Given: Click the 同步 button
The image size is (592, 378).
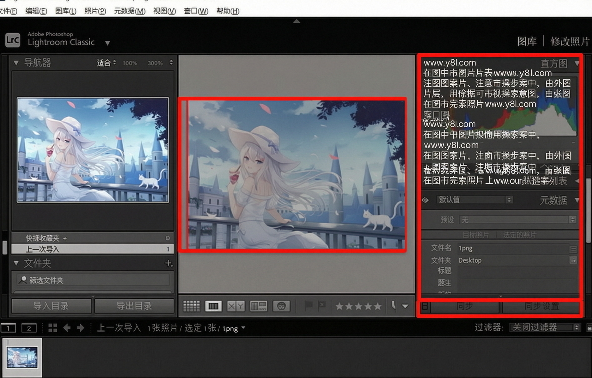Looking at the screenshot, I should point(465,306).
